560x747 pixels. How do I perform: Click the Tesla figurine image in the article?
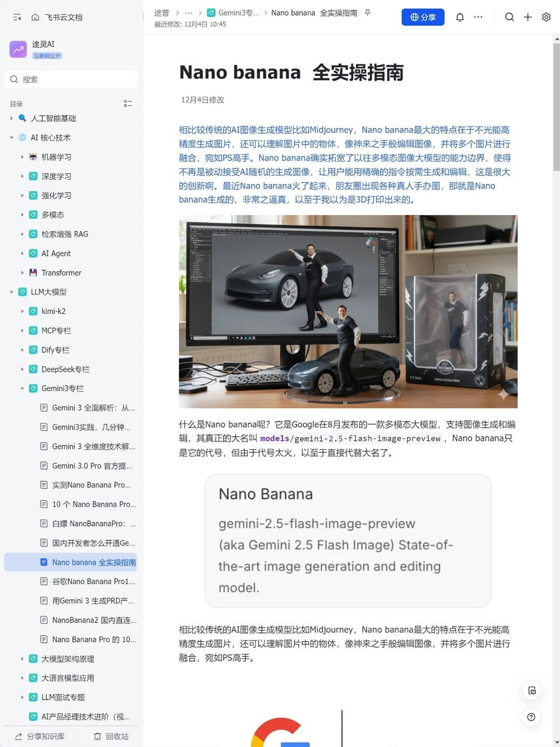[348, 312]
